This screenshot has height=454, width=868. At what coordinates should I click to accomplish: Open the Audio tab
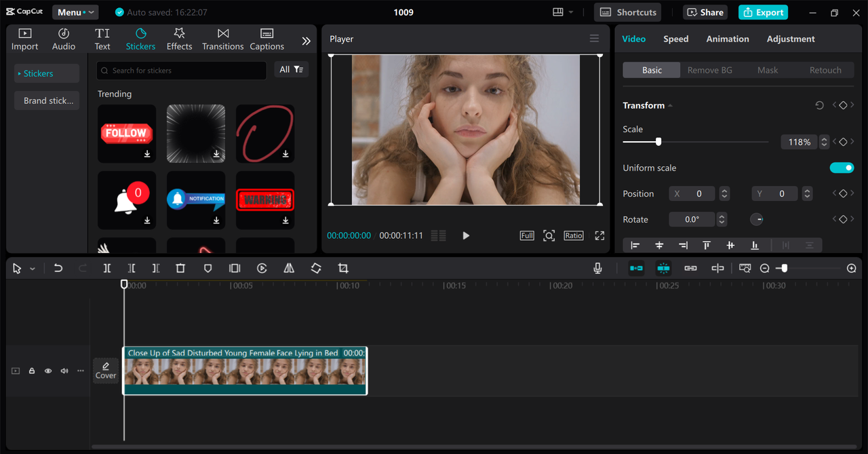64,39
